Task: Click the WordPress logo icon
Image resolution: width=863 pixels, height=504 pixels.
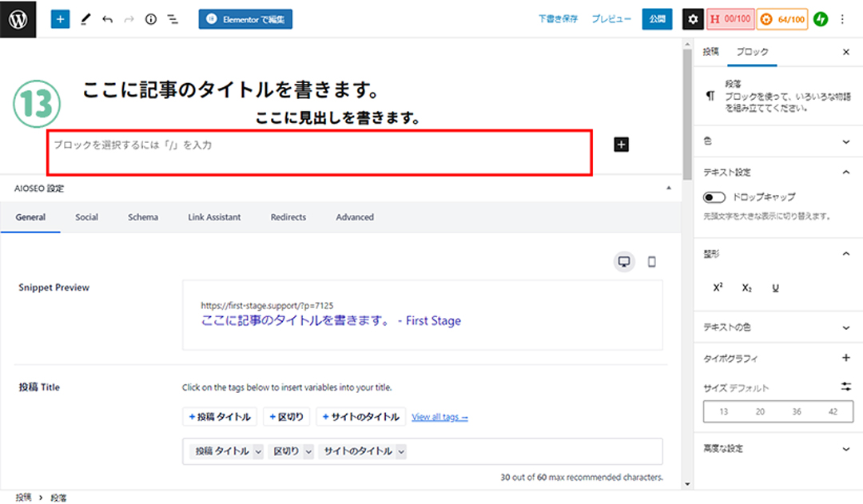Action: coord(18,19)
